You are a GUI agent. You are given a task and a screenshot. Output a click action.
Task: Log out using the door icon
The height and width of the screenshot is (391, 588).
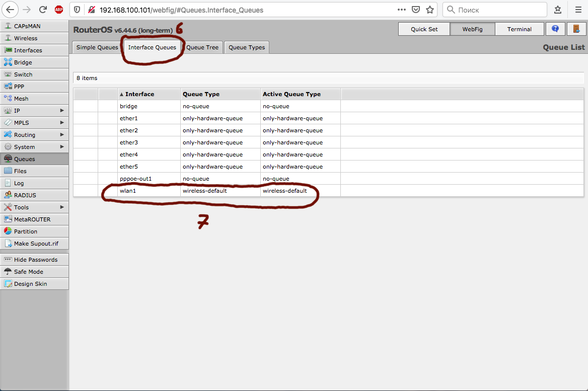click(577, 29)
